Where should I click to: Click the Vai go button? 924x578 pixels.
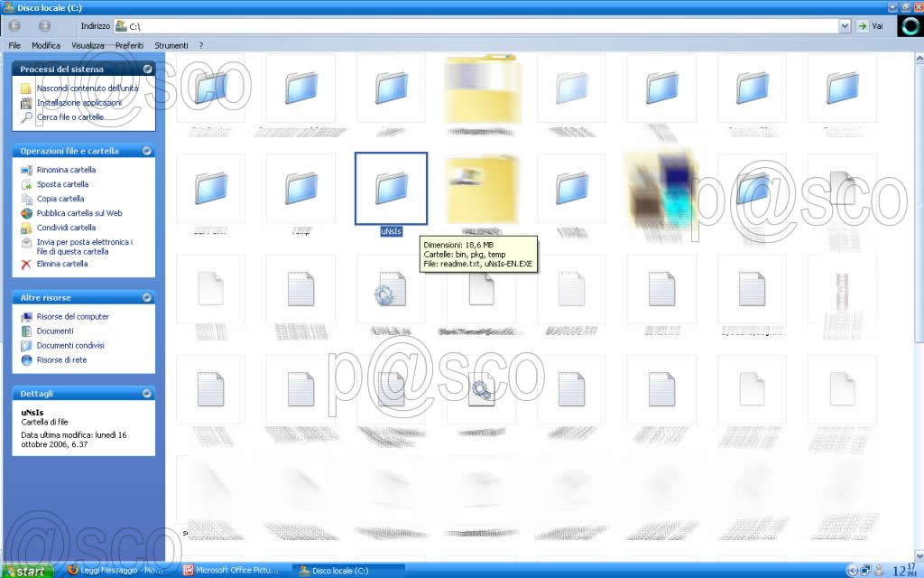871,26
